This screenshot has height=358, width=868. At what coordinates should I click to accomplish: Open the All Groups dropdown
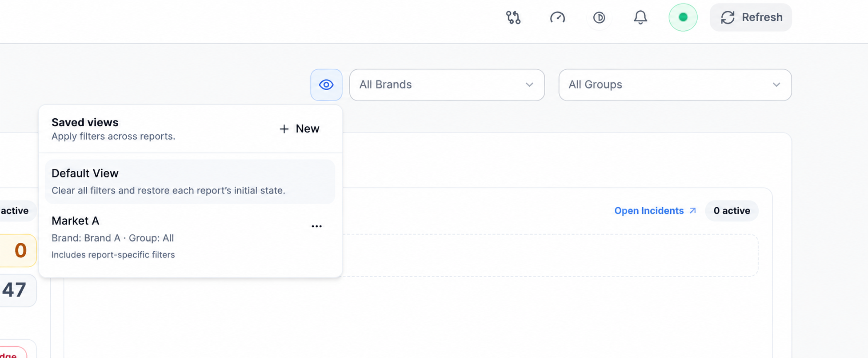[x=675, y=84]
